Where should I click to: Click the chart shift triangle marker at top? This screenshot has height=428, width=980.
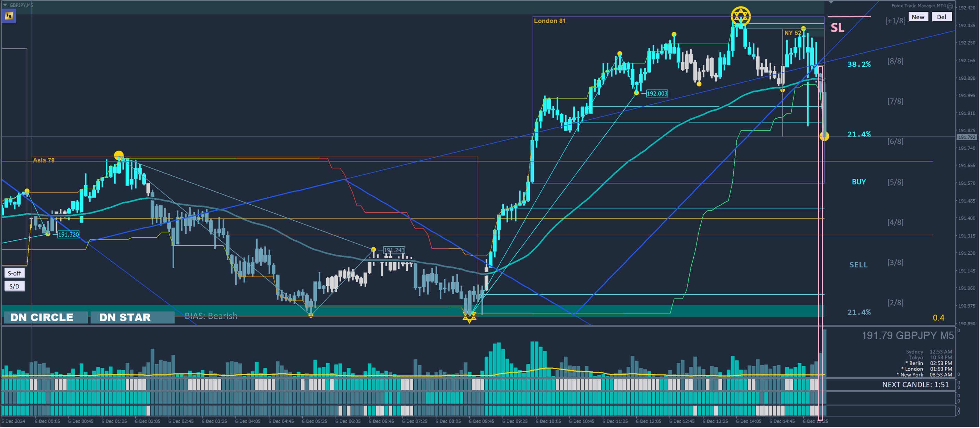click(831, 2)
